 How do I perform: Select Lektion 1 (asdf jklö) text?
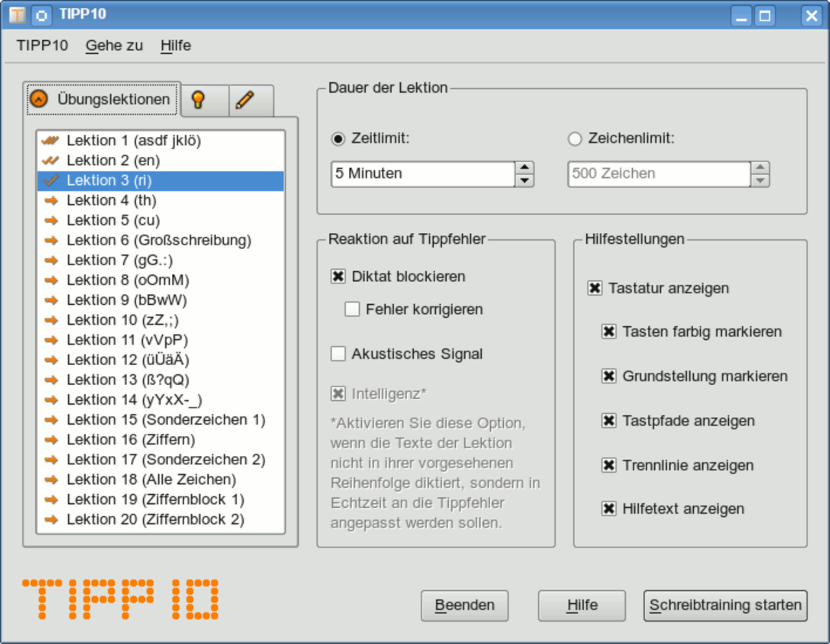[x=134, y=140]
